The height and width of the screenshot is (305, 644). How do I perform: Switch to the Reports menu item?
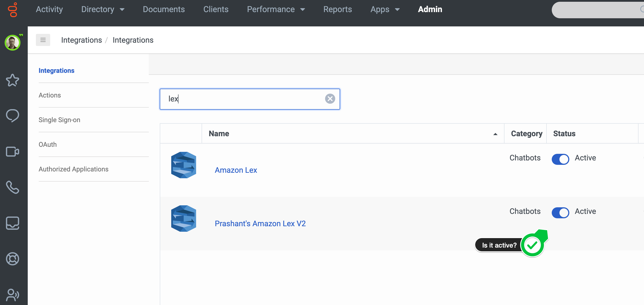(337, 9)
